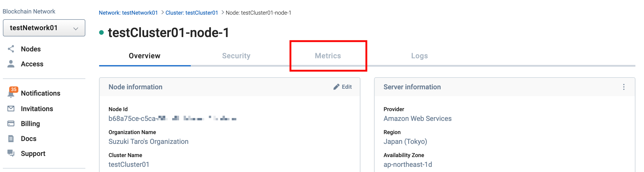The image size is (644, 172).
Task: Open the Support page
Action: tap(33, 154)
